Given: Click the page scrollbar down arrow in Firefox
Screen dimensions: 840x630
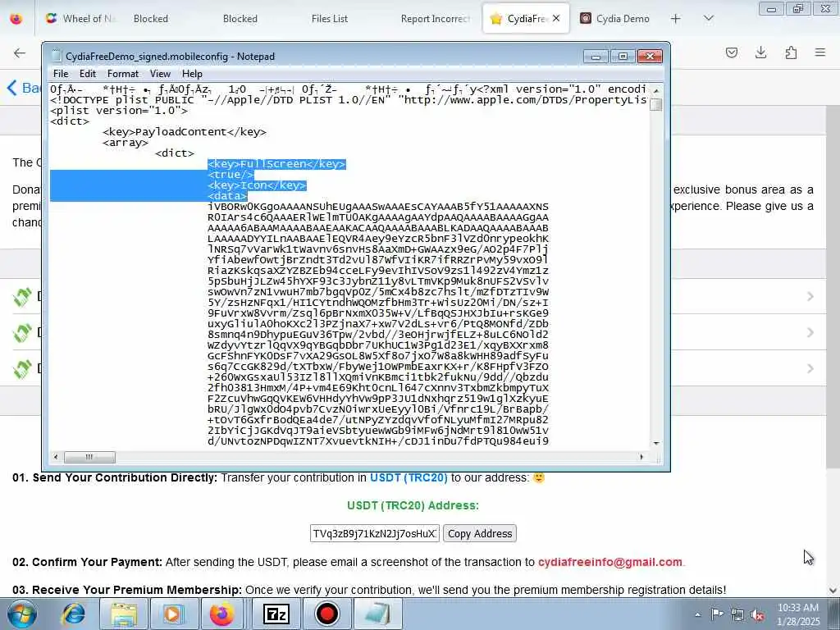Looking at the screenshot, I should pyautogui.click(x=833, y=591).
